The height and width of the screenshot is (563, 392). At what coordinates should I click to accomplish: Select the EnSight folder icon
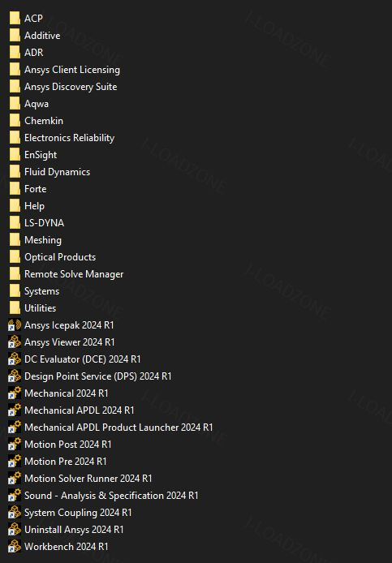coord(15,155)
